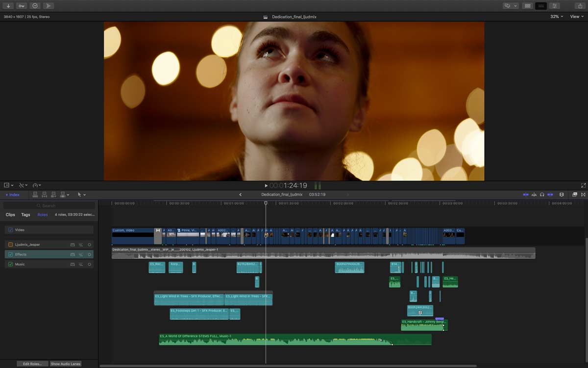This screenshot has height=368, width=588.
Task: Toggle video skimming in timeline
Action: click(x=526, y=195)
